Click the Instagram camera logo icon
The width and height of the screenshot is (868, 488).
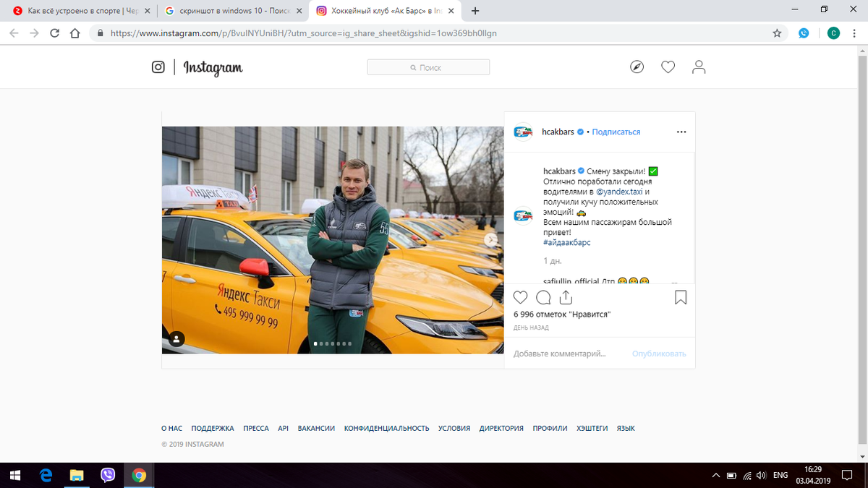pos(158,67)
